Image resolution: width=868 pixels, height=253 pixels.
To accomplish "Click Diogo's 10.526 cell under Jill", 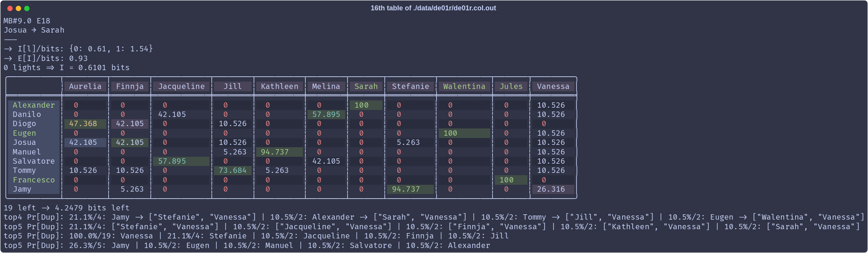I will pos(233,123).
